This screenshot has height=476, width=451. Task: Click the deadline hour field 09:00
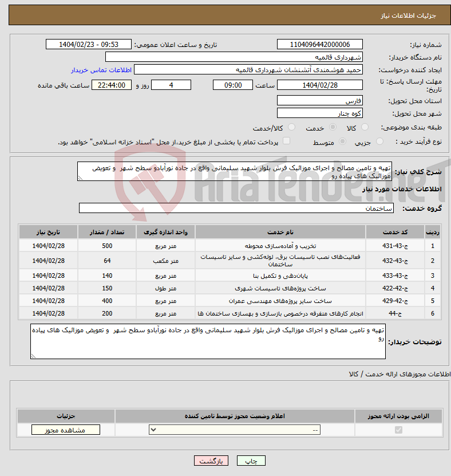coord(232,85)
